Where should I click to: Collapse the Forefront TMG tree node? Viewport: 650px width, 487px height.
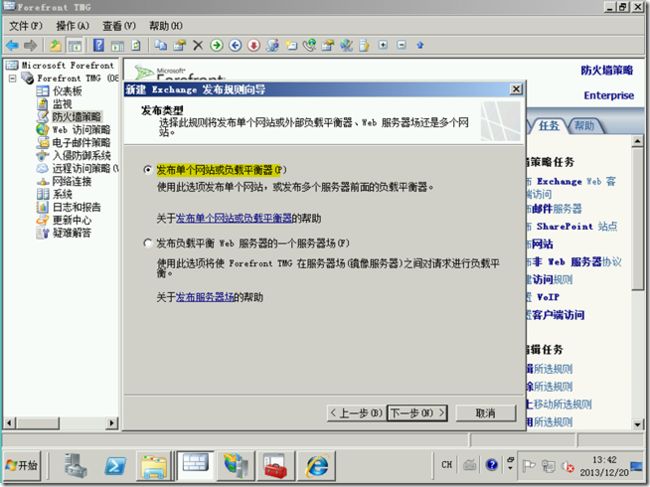coord(12,78)
